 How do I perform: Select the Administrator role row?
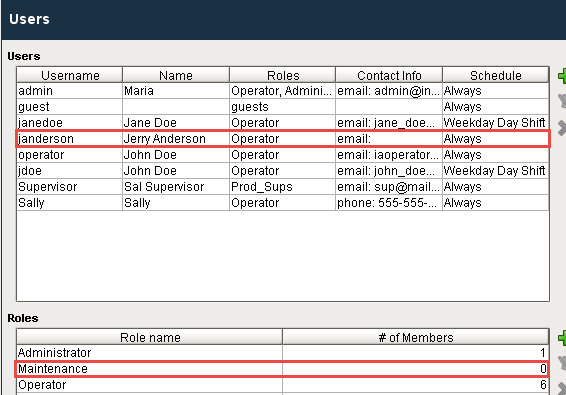[283, 353]
